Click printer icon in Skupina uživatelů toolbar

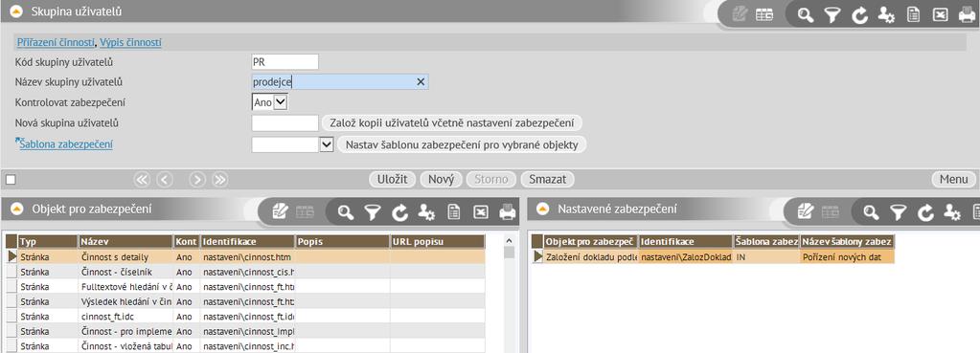tap(967, 15)
